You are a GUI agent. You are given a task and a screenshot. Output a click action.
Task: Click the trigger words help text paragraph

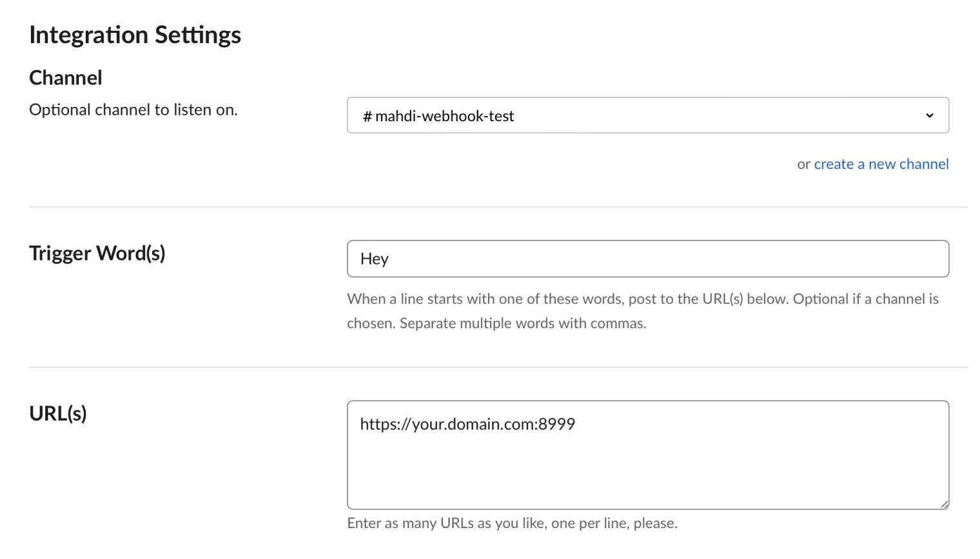[642, 311]
